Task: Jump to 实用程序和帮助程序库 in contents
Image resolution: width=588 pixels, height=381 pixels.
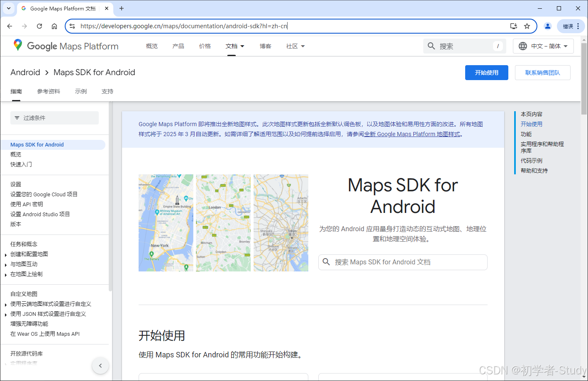Action: [x=542, y=147]
